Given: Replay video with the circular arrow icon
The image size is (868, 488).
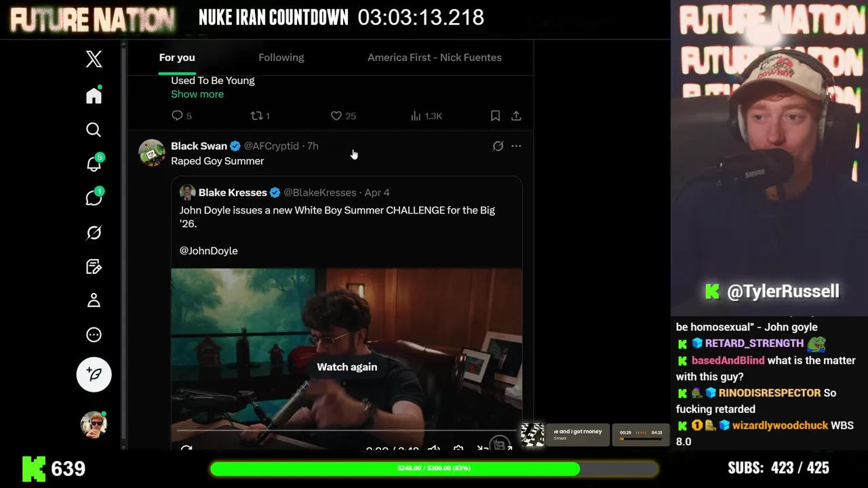Looking at the screenshot, I should [186, 449].
